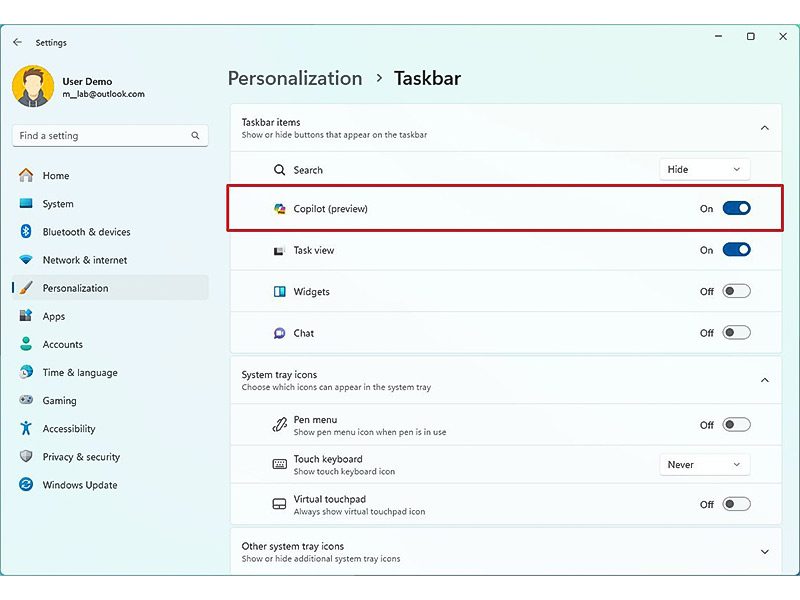
Task: Close the Settings window
Action: pos(783,36)
